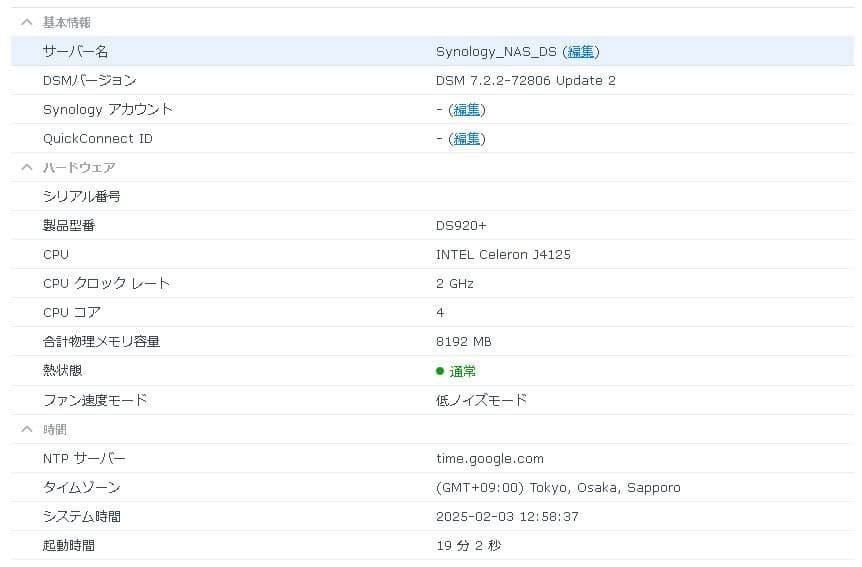
Task: Select the CPU core count 4
Action: (440, 312)
